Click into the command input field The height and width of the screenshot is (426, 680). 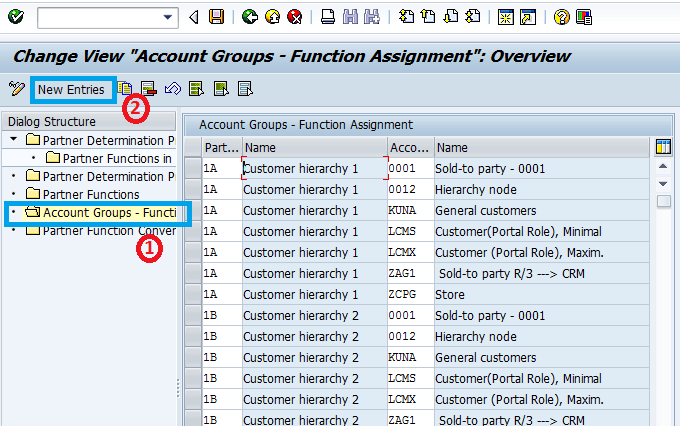[x=95, y=17]
